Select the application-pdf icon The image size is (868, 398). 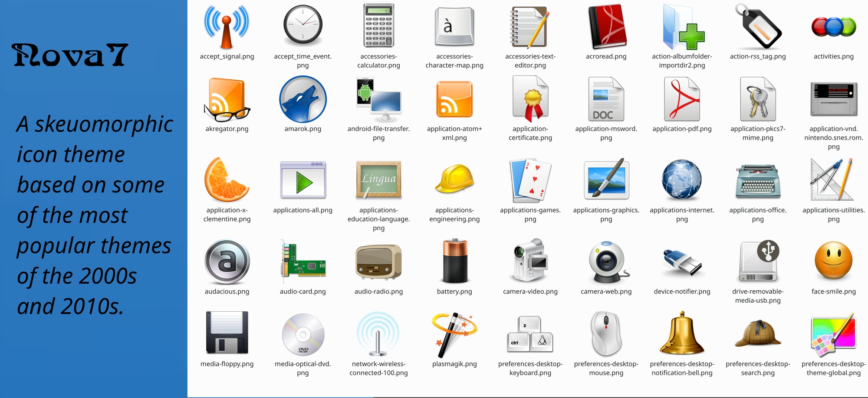(x=681, y=99)
